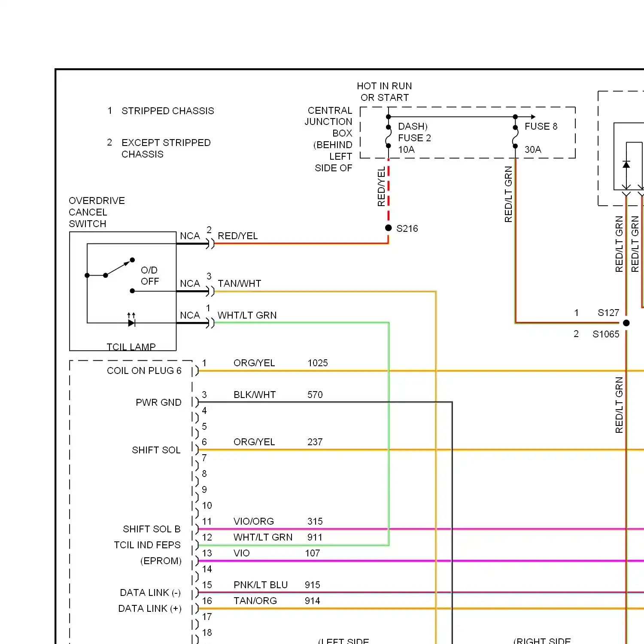This screenshot has height=644, width=644.
Task: Click the TAN/ORG wire label
Action: (x=255, y=601)
